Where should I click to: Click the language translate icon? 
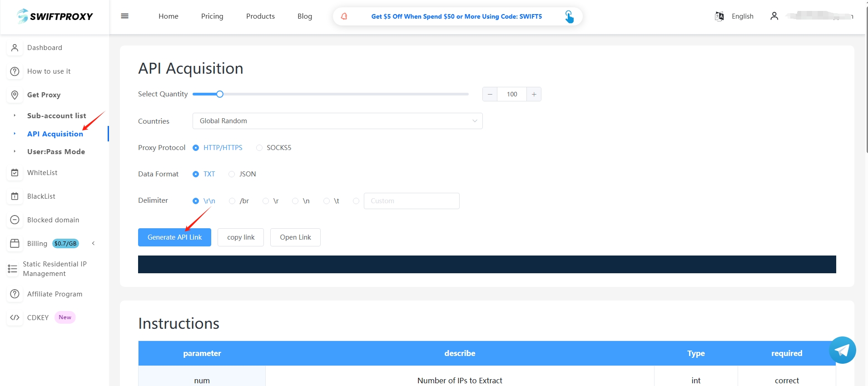[719, 16]
